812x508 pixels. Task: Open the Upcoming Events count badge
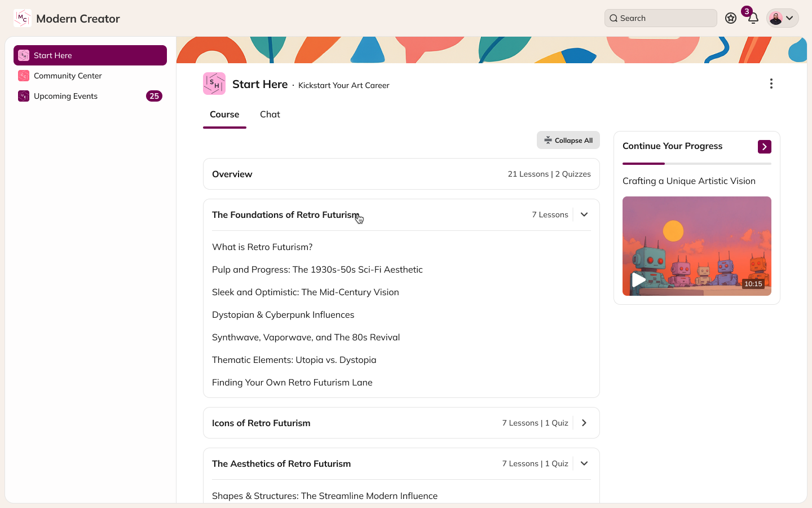(154, 96)
